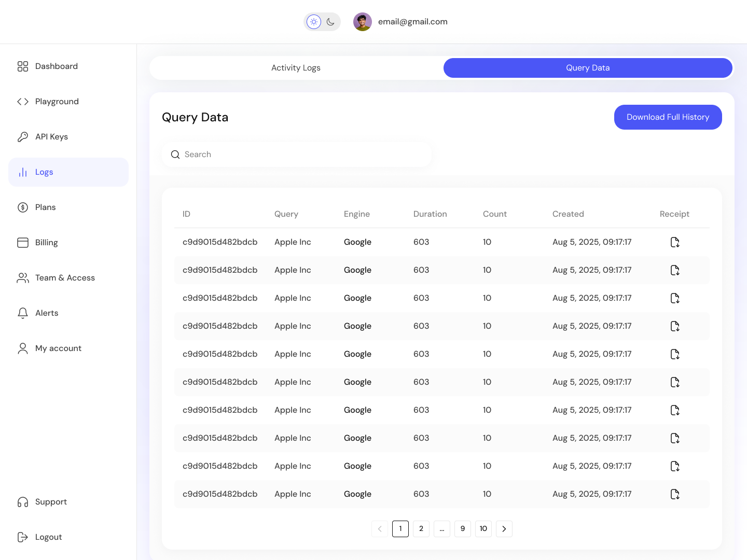Open Team & Access via the people icon
The image size is (747, 560).
tap(23, 277)
